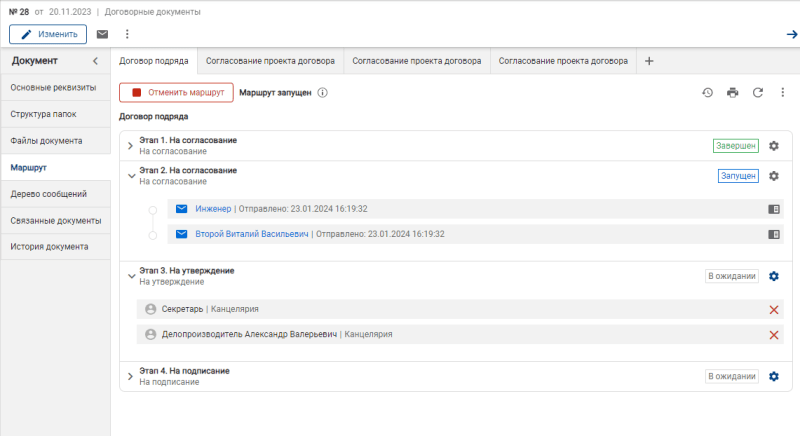Add a new tab with plus button

pos(649,61)
